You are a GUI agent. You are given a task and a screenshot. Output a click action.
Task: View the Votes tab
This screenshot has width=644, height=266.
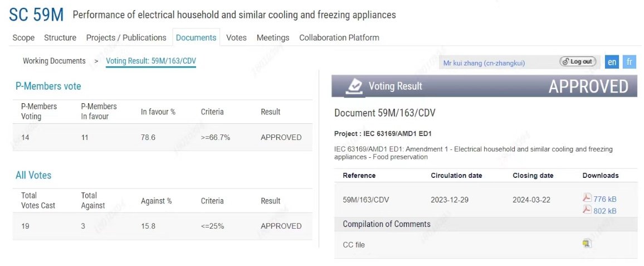point(236,37)
